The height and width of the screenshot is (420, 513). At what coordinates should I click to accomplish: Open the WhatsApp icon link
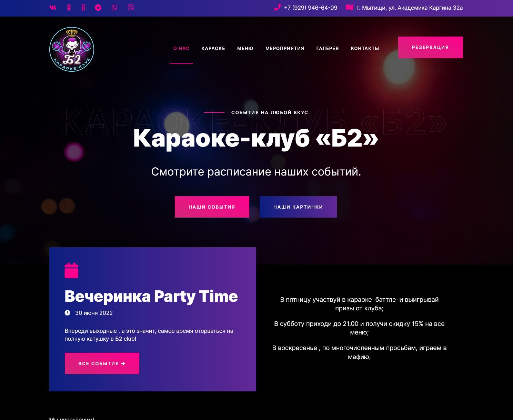tap(114, 8)
